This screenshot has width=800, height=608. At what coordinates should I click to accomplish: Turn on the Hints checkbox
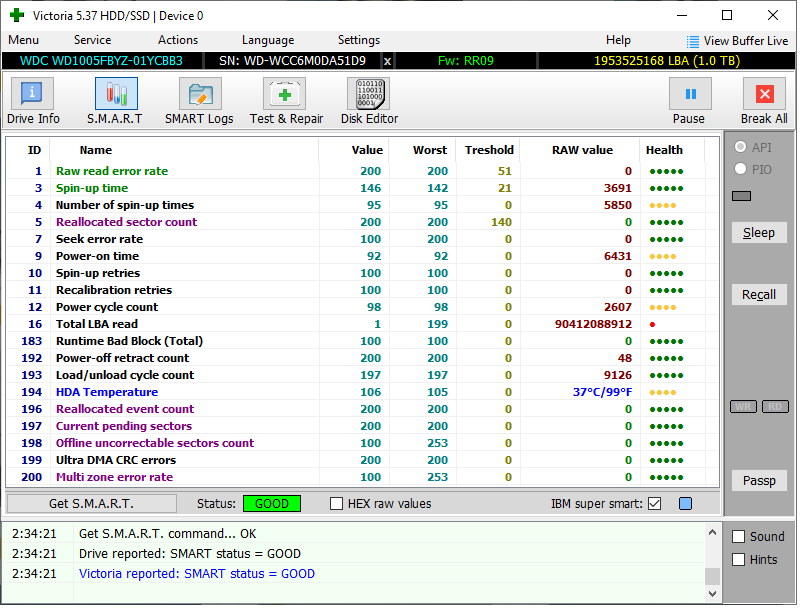[x=739, y=560]
